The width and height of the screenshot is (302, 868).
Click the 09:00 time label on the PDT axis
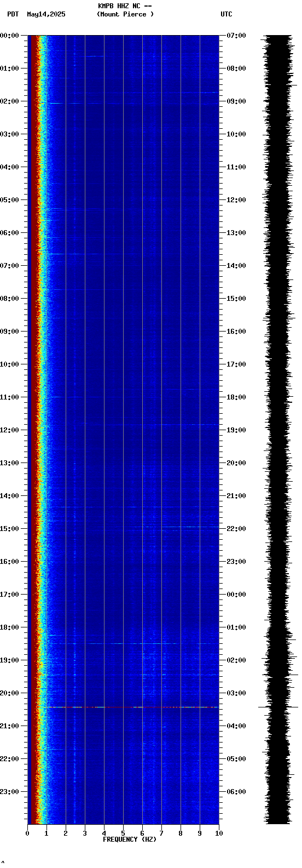[9, 332]
